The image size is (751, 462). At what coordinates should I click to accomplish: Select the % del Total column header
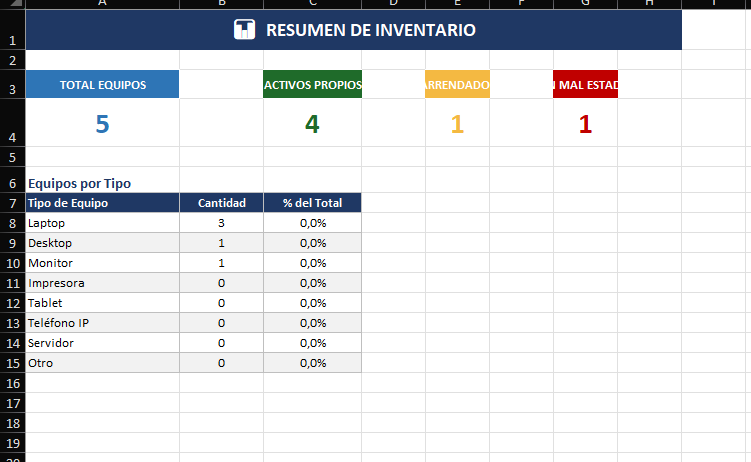coord(312,203)
